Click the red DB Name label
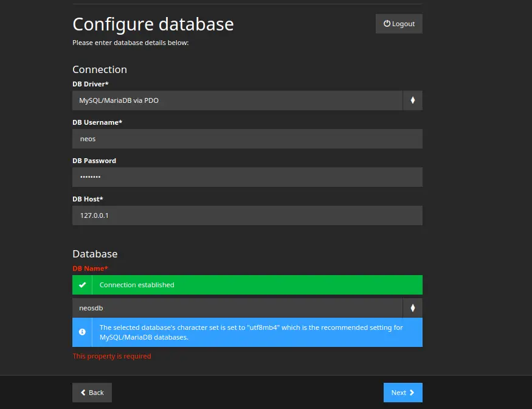This screenshot has height=409, width=532. pyautogui.click(x=90, y=268)
